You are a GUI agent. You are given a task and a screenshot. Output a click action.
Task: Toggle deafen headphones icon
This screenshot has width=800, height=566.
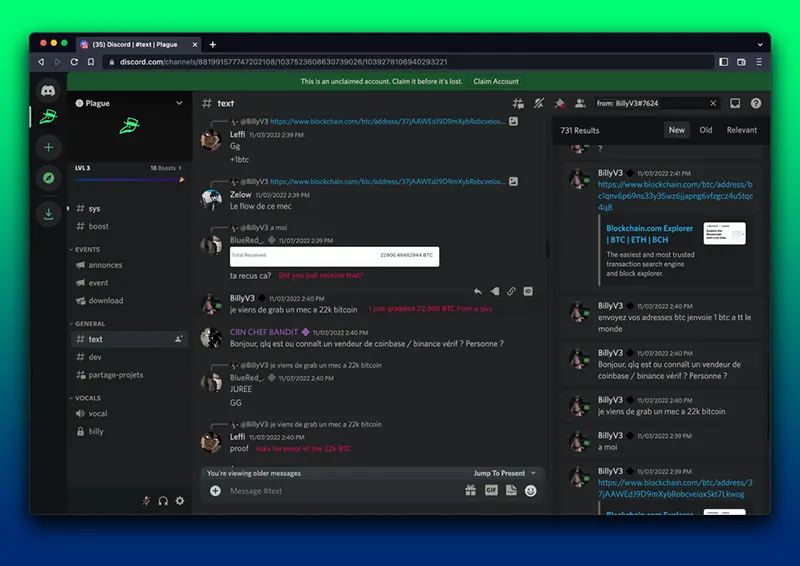(x=163, y=501)
